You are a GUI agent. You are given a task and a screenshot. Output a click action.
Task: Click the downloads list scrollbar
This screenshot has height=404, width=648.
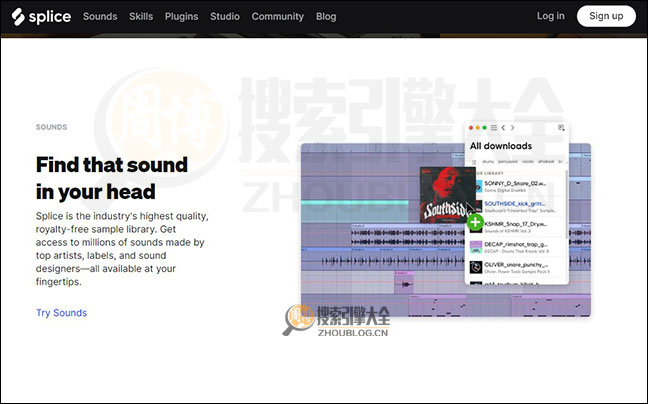[567, 204]
